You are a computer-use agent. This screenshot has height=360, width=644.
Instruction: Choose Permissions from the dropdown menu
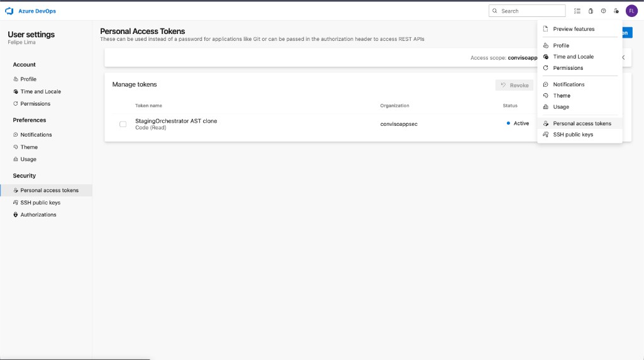tap(579, 68)
